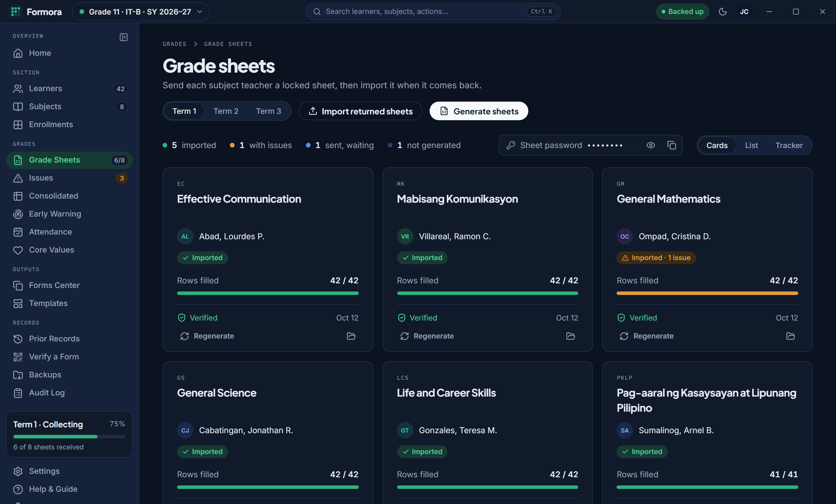
Task: Click Generate sheets button
Action: pyautogui.click(x=479, y=111)
